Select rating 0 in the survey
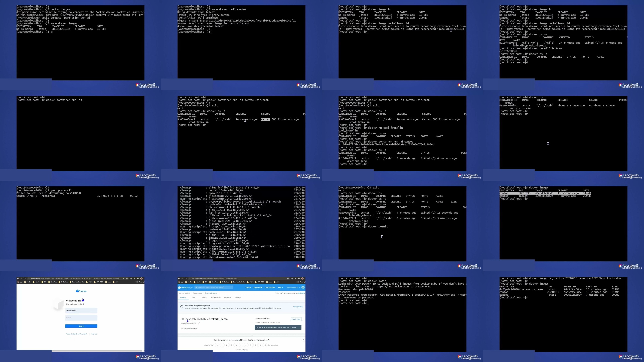 (217, 345)
